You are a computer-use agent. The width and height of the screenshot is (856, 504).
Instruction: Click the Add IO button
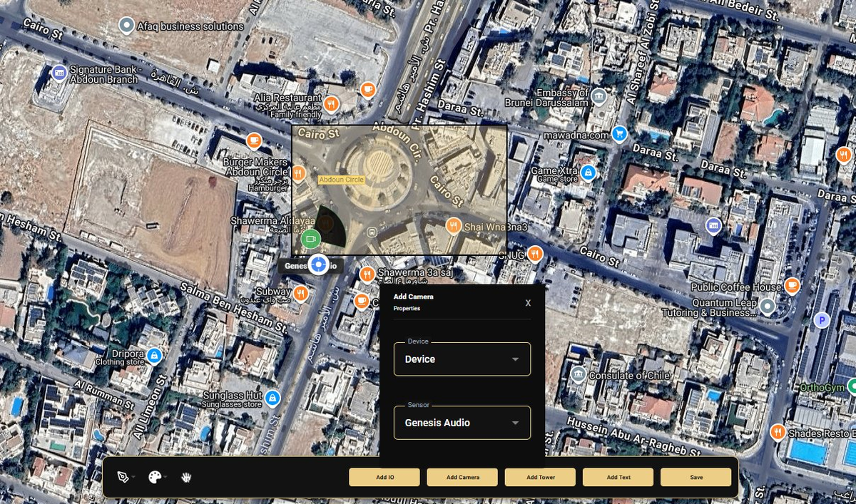click(385, 477)
